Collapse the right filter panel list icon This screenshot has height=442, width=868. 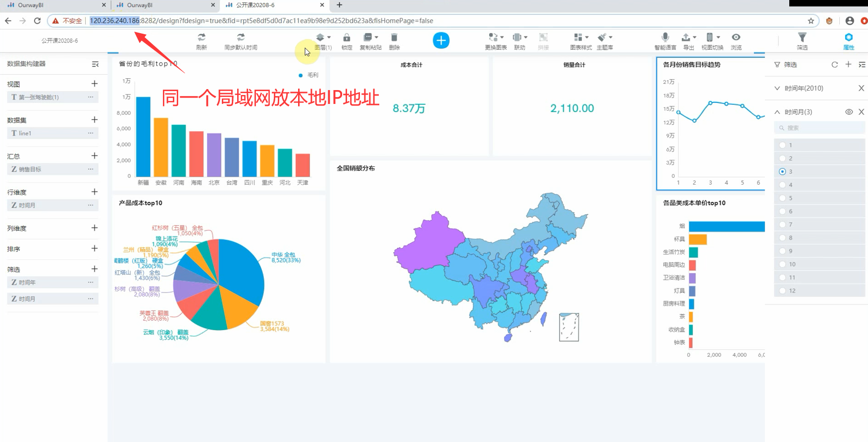click(x=862, y=65)
